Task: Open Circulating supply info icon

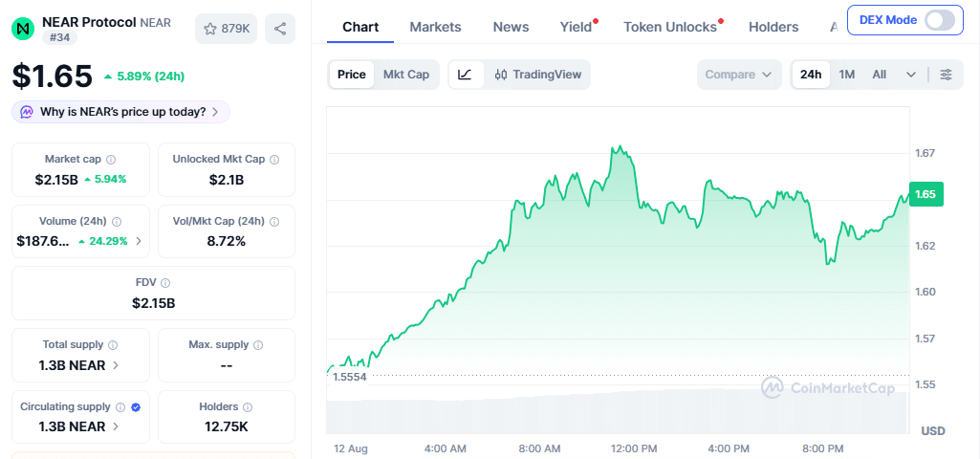Action: click(x=120, y=407)
